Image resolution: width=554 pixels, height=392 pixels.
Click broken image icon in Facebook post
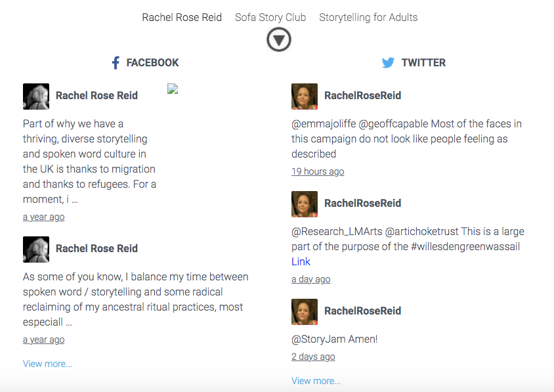(173, 89)
